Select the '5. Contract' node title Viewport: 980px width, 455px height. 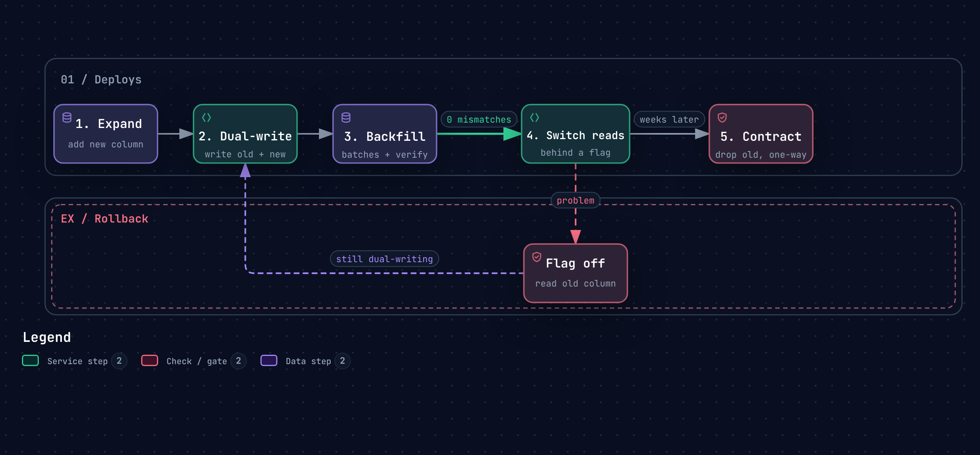tap(761, 137)
